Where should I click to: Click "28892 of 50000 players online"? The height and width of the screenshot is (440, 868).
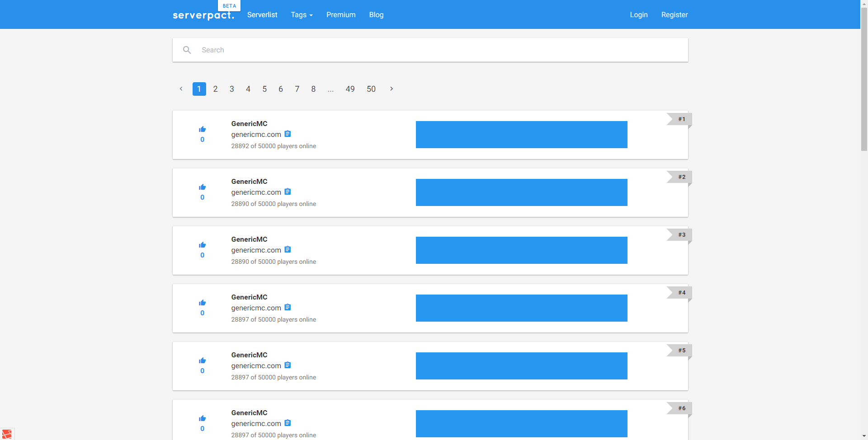click(x=274, y=146)
